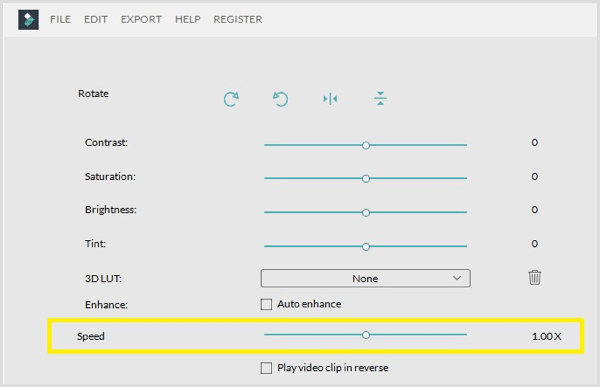This screenshot has height=387, width=600.
Task: Click the Tint: label
Action: click(x=95, y=244)
